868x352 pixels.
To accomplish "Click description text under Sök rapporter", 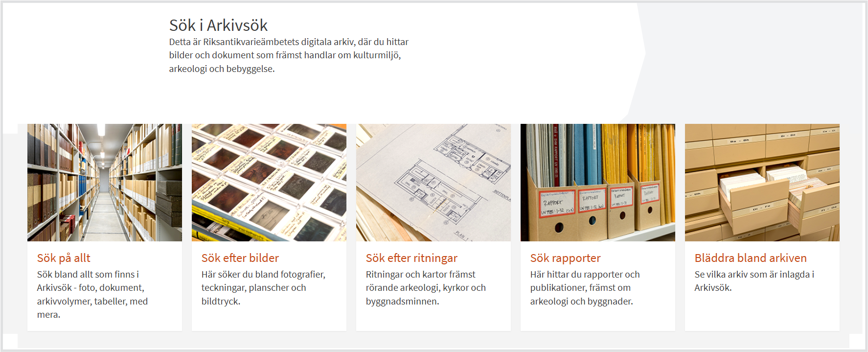I will point(585,288).
